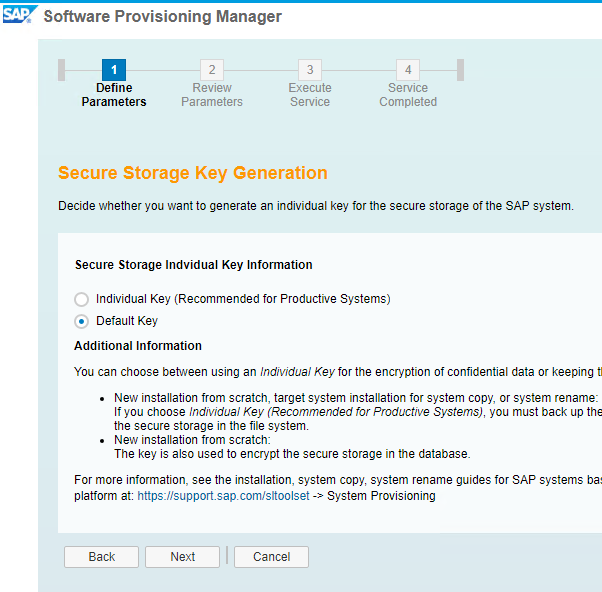Click 'The key is also used to encrypt' line
Viewport: 602px width, 592px height.
(292, 454)
